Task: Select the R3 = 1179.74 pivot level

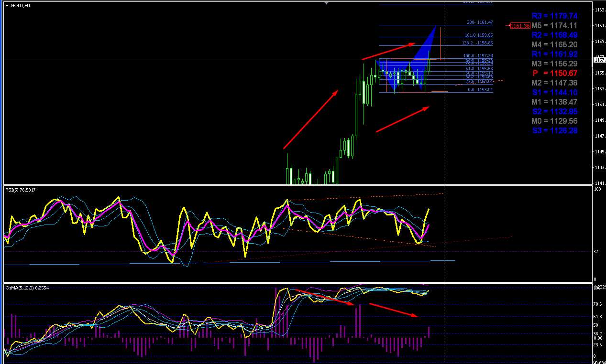Action: [x=554, y=16]
